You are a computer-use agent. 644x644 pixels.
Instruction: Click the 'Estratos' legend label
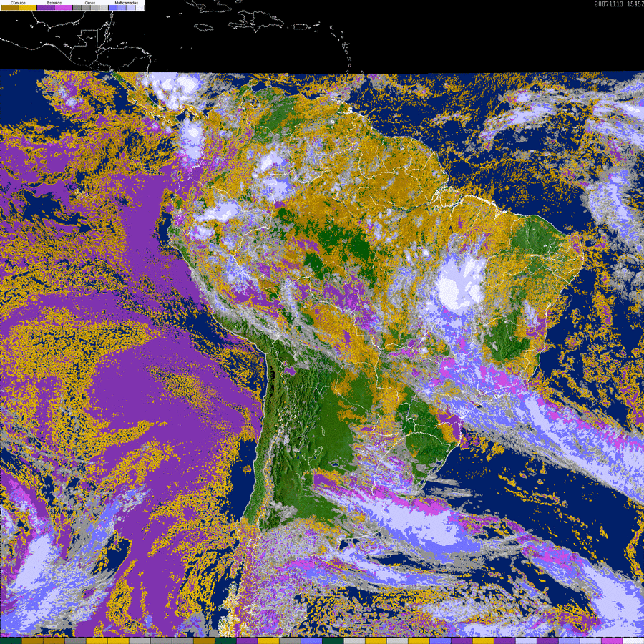coord(54,3)
